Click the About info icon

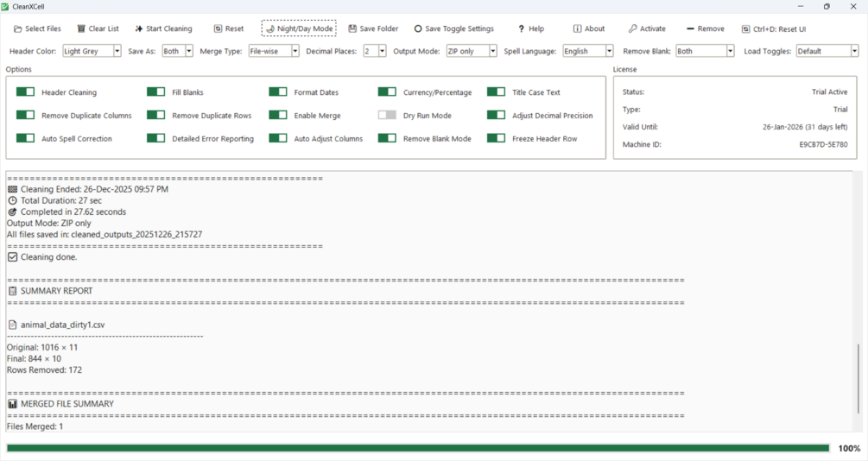(578, 28)
